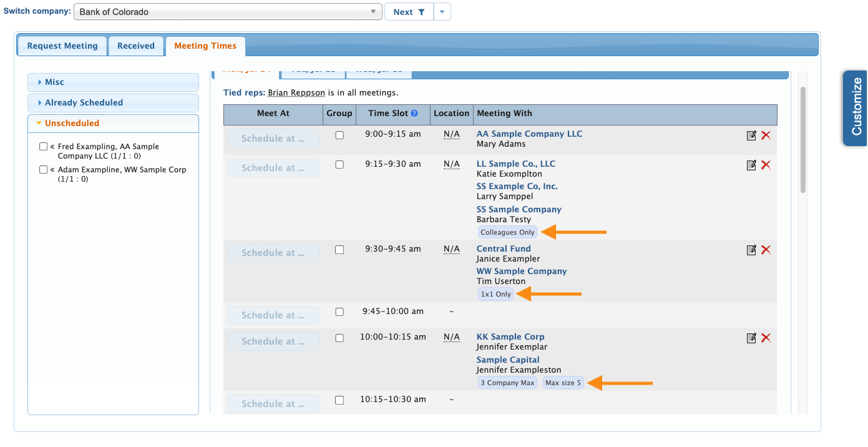Delete the Central Fund meeting slot
Image resolution: width=868 pixels, height=447 pixels.
pyautogui.click(x=766, y=250)
